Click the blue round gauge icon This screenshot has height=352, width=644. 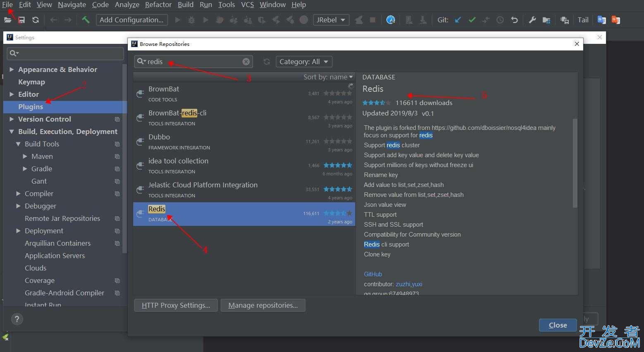pos(390,20)
